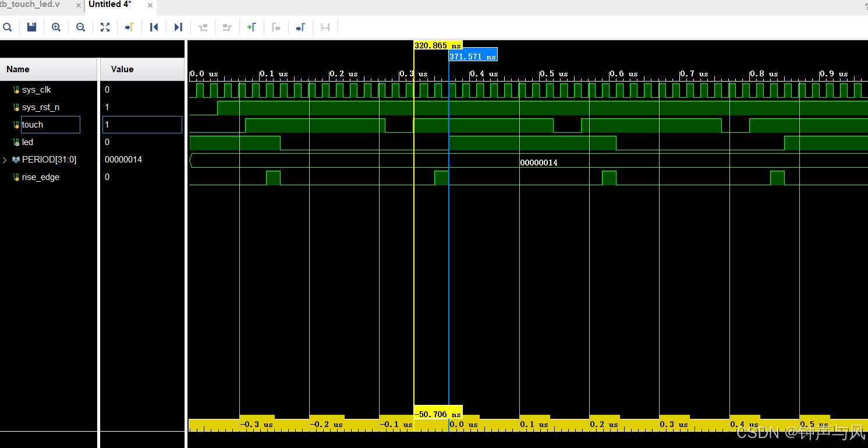Open the Find tool in waveform toolbar

8,27
